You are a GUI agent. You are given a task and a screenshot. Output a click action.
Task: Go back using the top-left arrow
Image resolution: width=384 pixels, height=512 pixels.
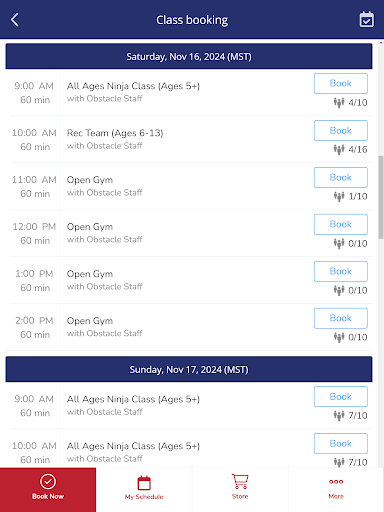(15, 20)
